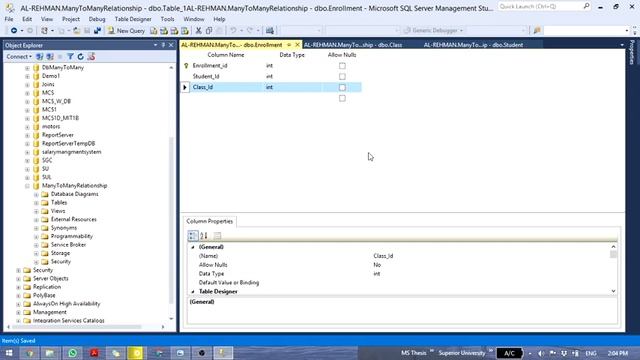
Task: Toggle Allow Nulls for Student_Id
Action: click(x=342, y=76)
